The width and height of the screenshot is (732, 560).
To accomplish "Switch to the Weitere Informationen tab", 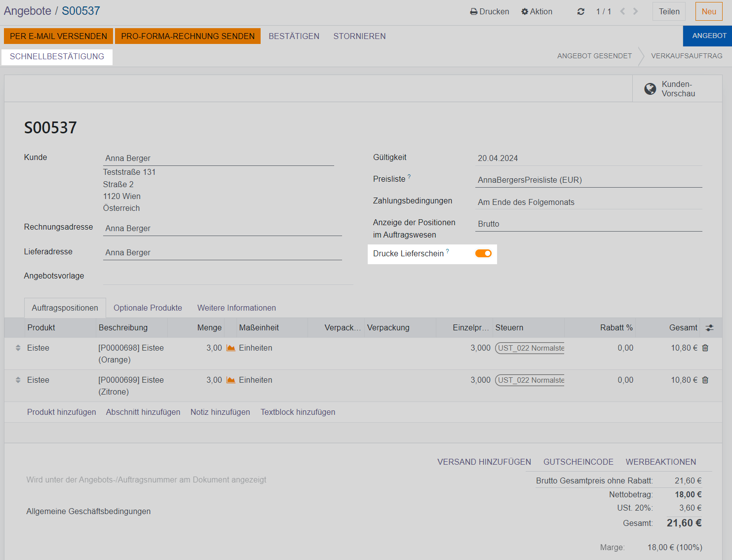I will 236,308.
